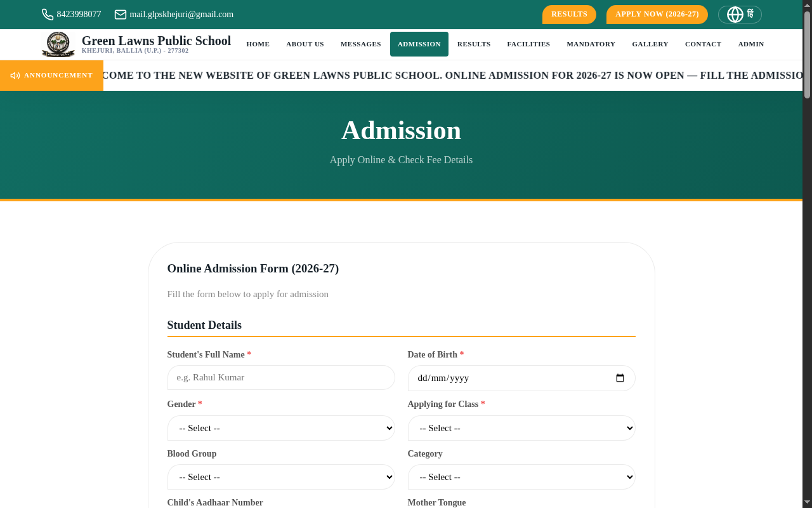Click the mail.glpskhejuri@gmail.com email link

[x=181, y=15]
